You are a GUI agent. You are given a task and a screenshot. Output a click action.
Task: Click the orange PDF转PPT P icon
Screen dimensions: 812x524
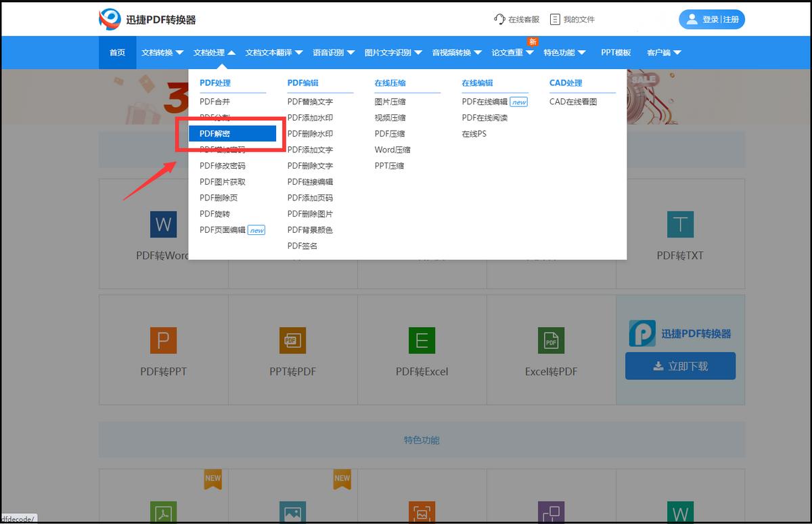pyautogui.click(x=163, y=341)
